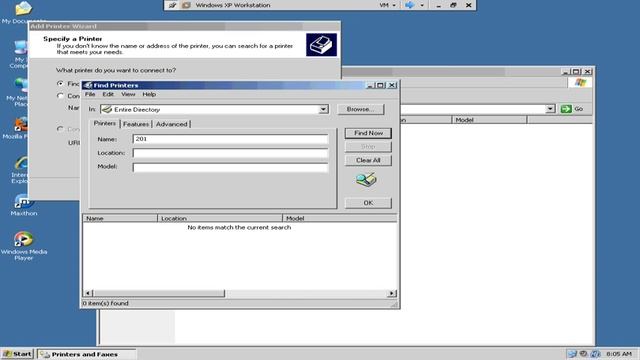Select the Printers tab
The width and height of the screenshot is (640, 360).
coord(105,123)
